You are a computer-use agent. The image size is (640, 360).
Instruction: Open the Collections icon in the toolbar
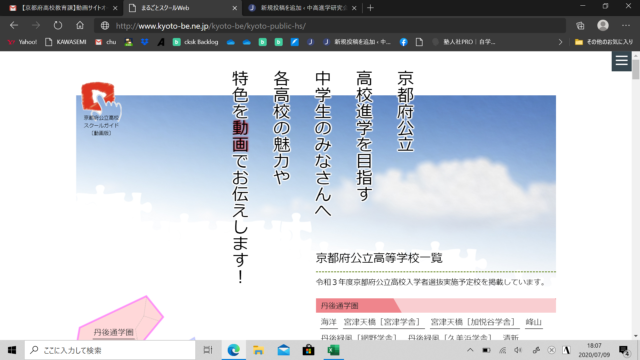coord(580,26)
